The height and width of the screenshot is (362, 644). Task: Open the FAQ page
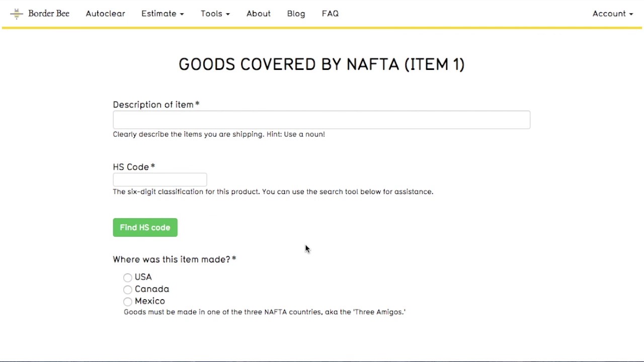[330, 14]
